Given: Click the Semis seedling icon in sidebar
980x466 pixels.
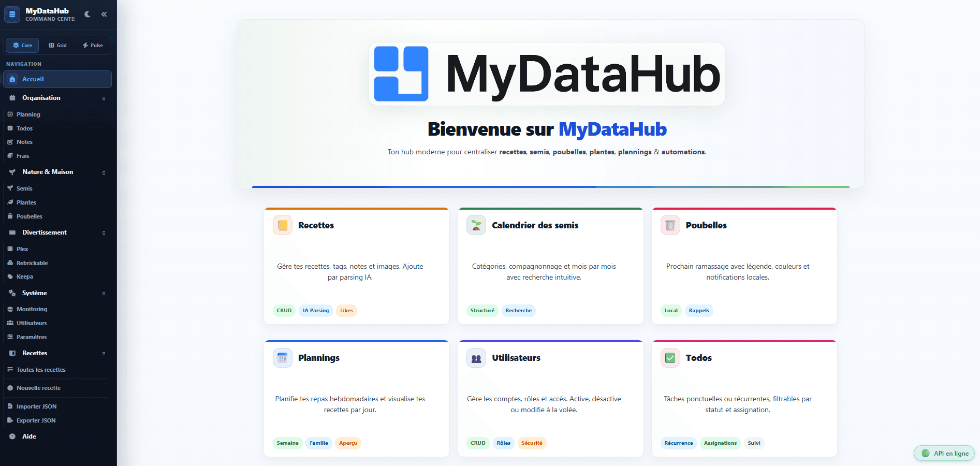Looking at the screenshot, I should pyautogui.click(x=10, y=188).
